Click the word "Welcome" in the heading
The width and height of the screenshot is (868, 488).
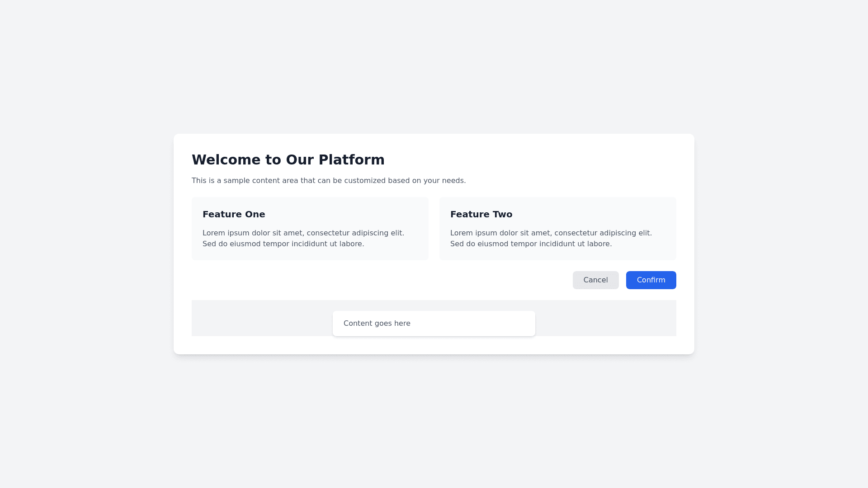(x=226, y=160)
